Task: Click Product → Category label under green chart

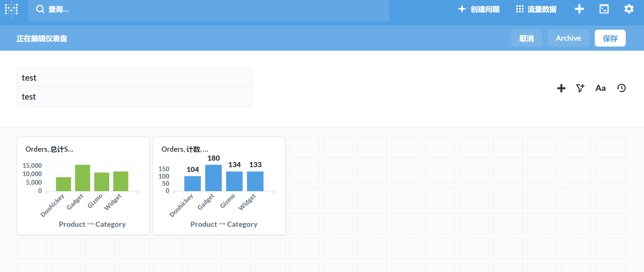Action: click(92, 224)
